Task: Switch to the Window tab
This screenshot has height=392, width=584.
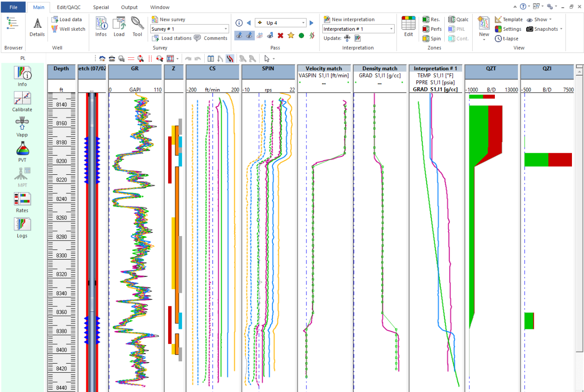Action: (x=159, y=7)
